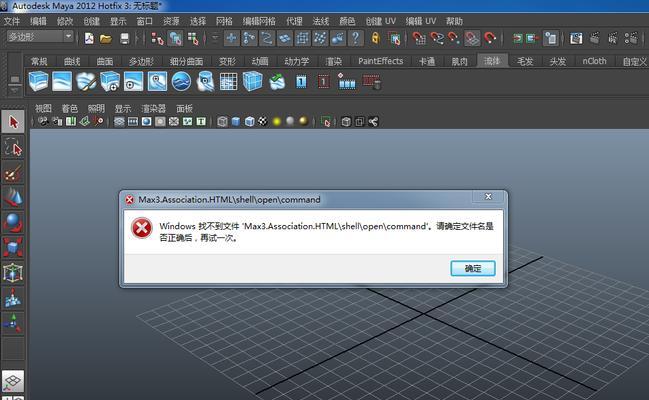Switch to the 曲线 shelf tab
This screenshot has width=649, height=400.
pyautogui.click(x=72, y=61)
